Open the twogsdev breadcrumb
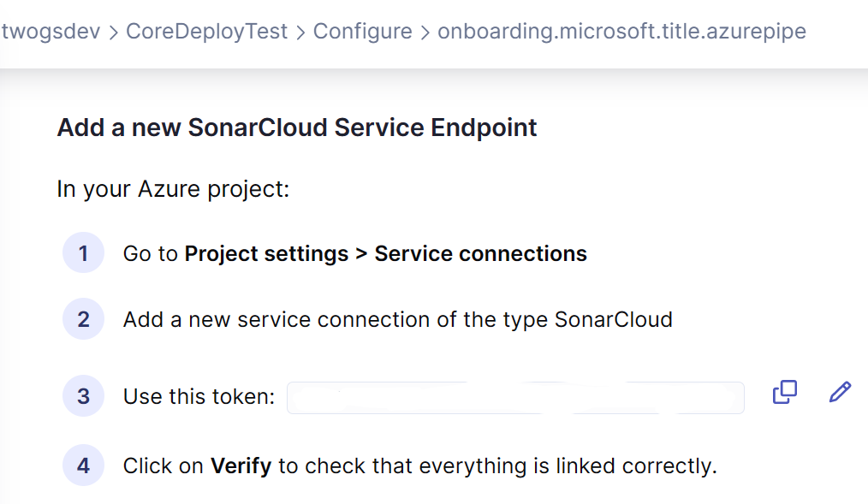Screen dimensions: 868x504 tap(51, 32)
